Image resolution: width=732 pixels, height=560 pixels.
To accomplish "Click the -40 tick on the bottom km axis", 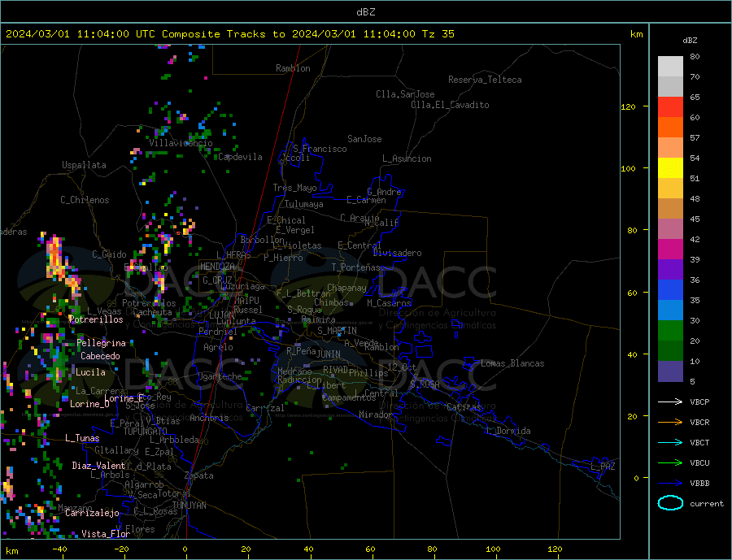I will pyautogui.click(x=59, y=549).
